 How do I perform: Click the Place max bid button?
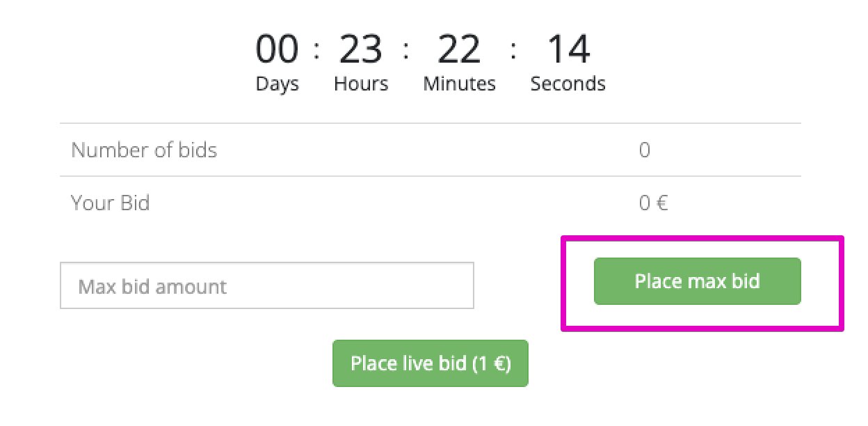click(x=697, y=281)
